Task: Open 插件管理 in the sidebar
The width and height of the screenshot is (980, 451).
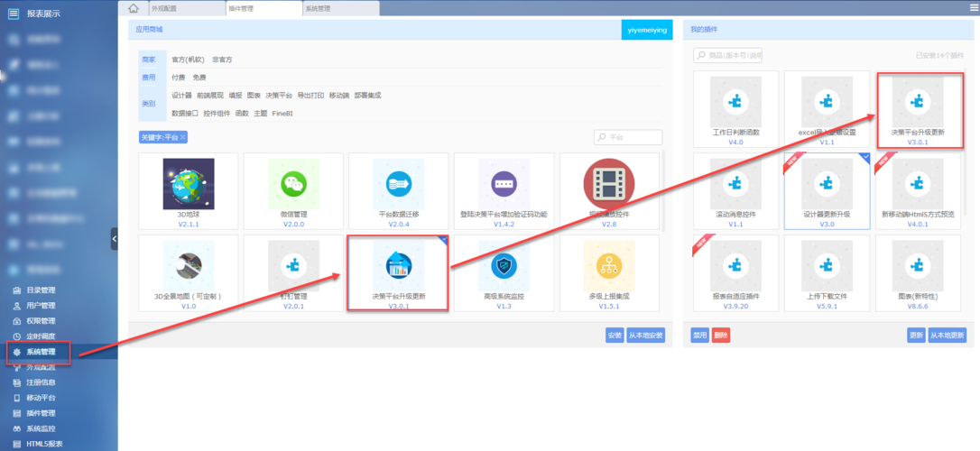Action: coord(42,413)
